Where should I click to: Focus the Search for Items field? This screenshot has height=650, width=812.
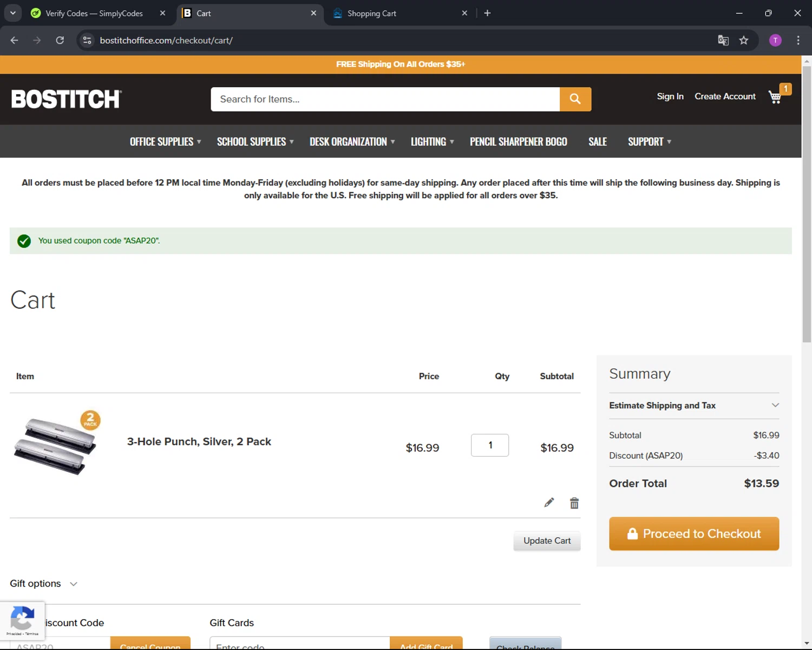tap(385, 99)
